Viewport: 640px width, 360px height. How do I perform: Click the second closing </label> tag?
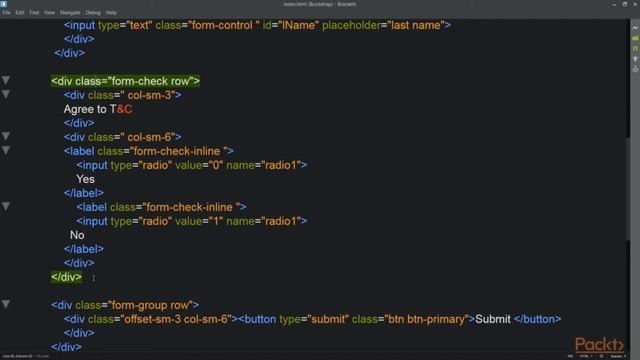84,249
